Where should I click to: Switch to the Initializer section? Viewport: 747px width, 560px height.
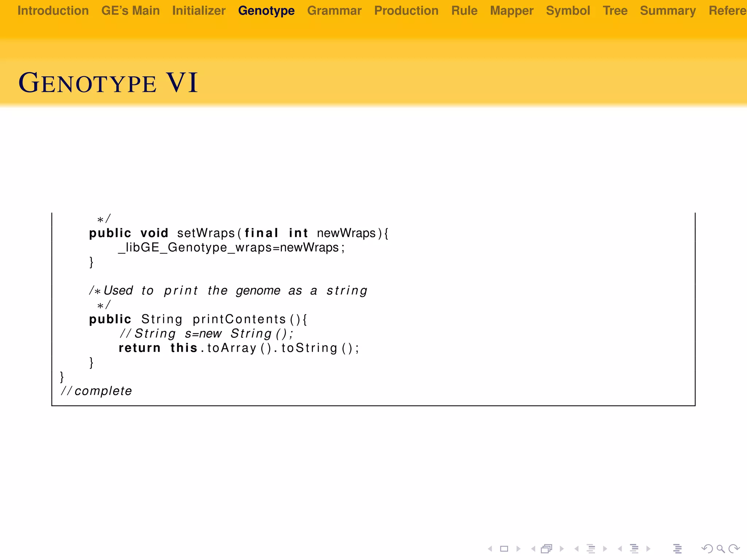[199, 11]
